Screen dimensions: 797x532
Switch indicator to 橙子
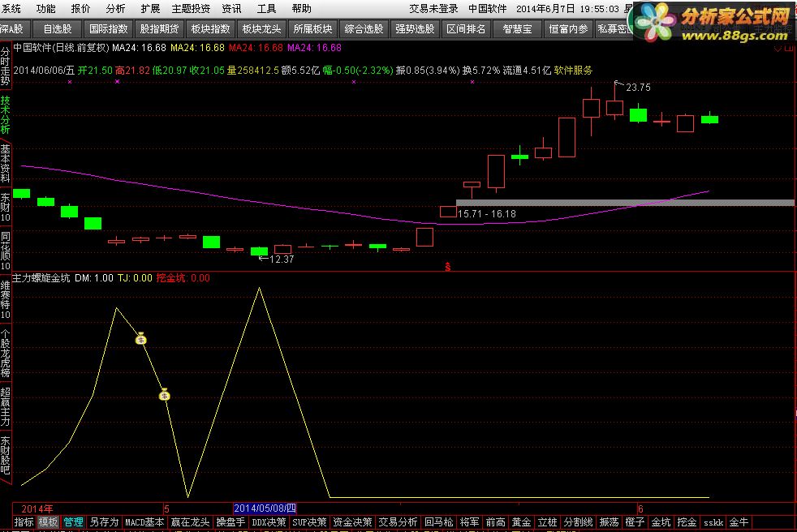pyautogui.click(x=635, y=521)
